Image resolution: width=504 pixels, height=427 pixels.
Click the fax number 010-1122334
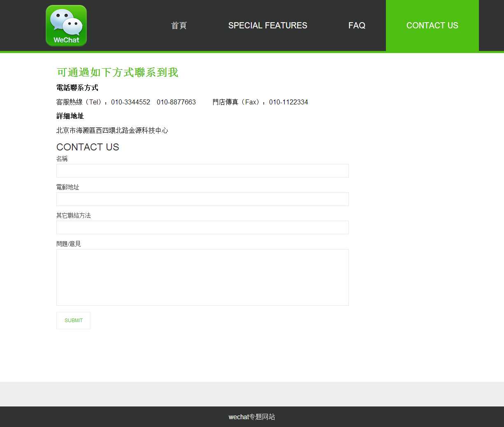click(x=288, y=102)
